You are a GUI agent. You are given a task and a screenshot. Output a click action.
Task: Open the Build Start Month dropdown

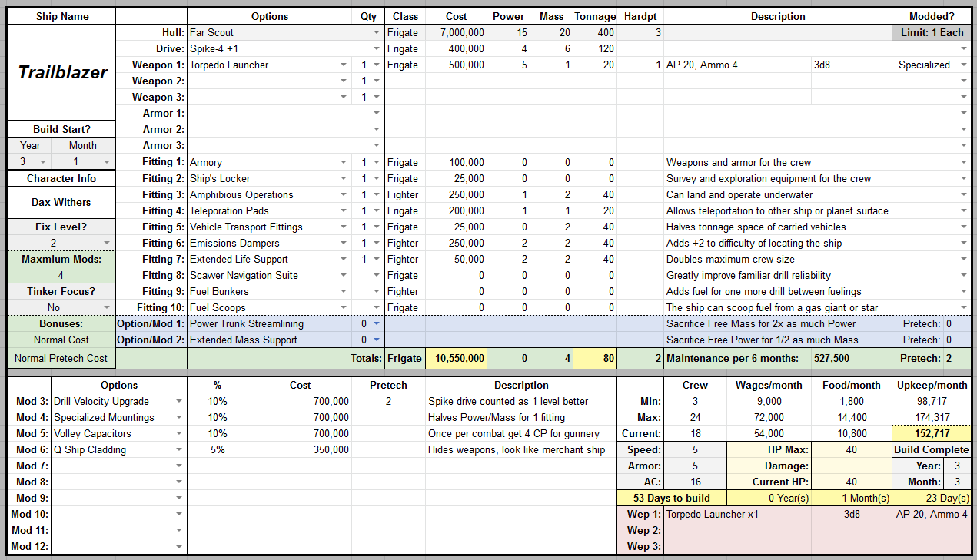[105, 162]
